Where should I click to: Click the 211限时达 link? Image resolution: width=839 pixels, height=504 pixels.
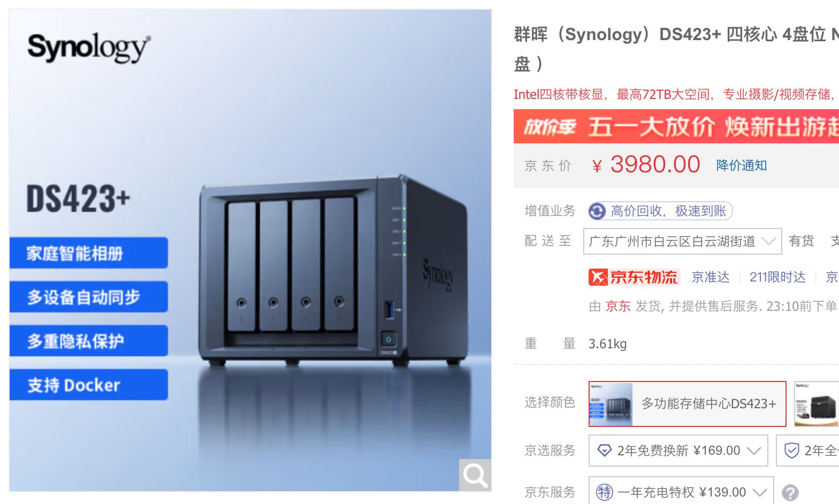pos(777,277)
